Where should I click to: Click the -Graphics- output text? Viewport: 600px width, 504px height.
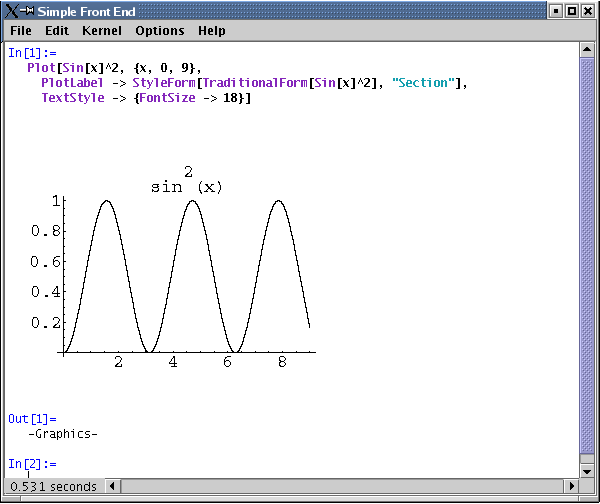pyautogui.click(x=63, y=434)
